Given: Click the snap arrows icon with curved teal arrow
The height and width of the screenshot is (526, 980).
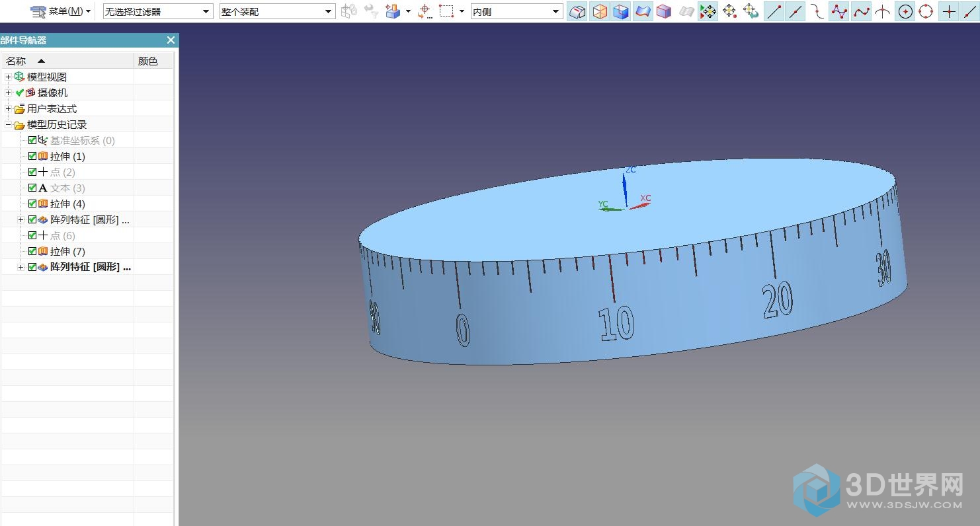Looking at the screenshot, I should pos(751,11).
